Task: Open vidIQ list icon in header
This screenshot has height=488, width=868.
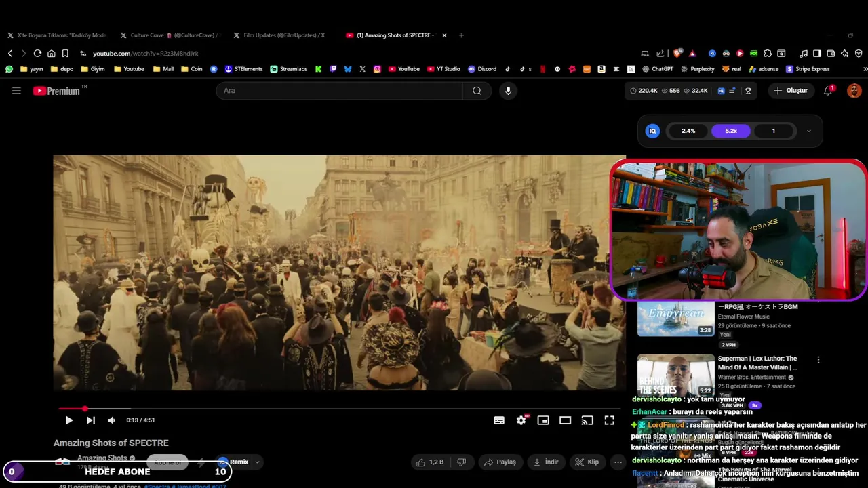Action: pyautogui.click(x=732, y=90)
